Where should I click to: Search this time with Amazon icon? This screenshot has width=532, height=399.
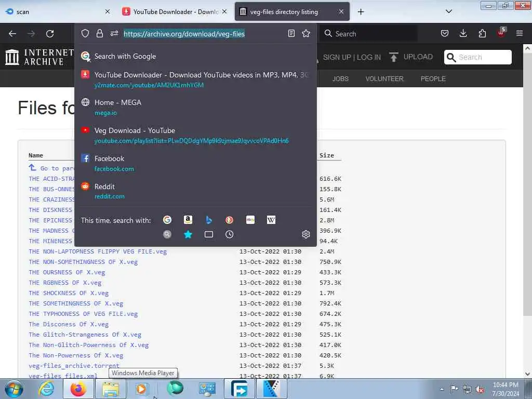(x=188, y=220)
